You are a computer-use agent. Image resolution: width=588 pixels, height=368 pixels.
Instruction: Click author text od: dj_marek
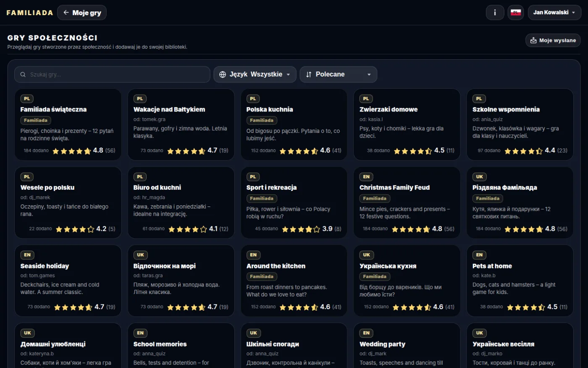coord(35,198)
